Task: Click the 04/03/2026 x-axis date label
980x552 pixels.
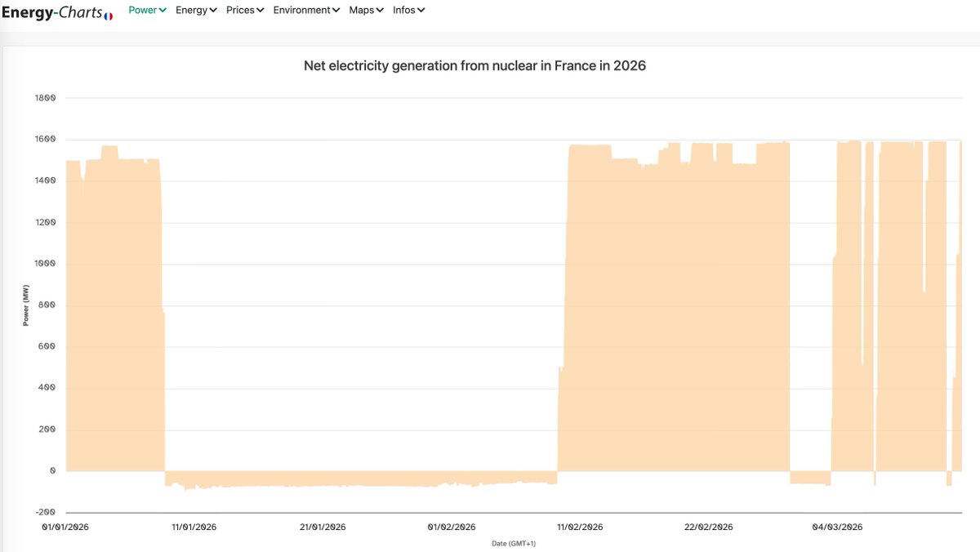Action: [x=839, y=527]
